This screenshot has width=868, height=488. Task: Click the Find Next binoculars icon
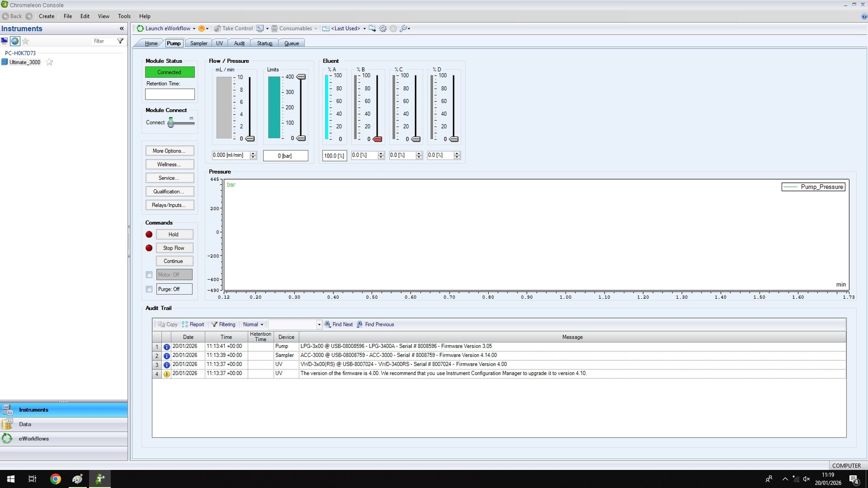[x=327, y=324]
